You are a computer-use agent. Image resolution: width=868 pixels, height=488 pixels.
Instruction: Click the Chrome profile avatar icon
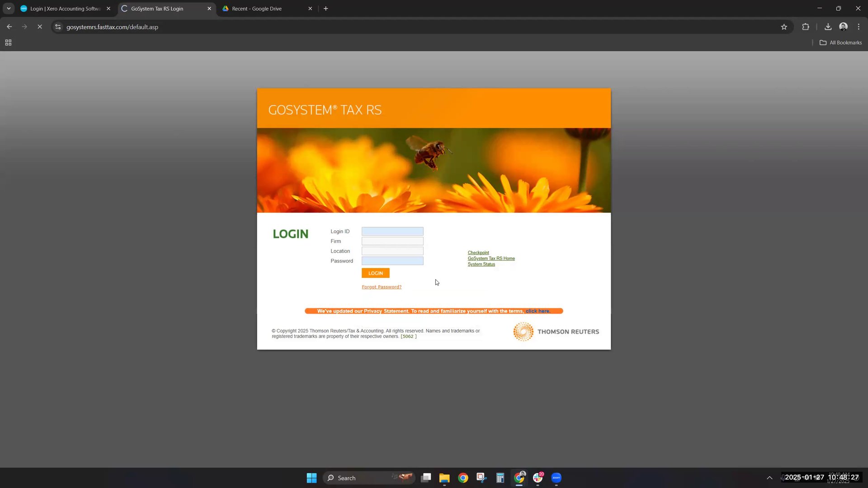click(x=843, y=27)
